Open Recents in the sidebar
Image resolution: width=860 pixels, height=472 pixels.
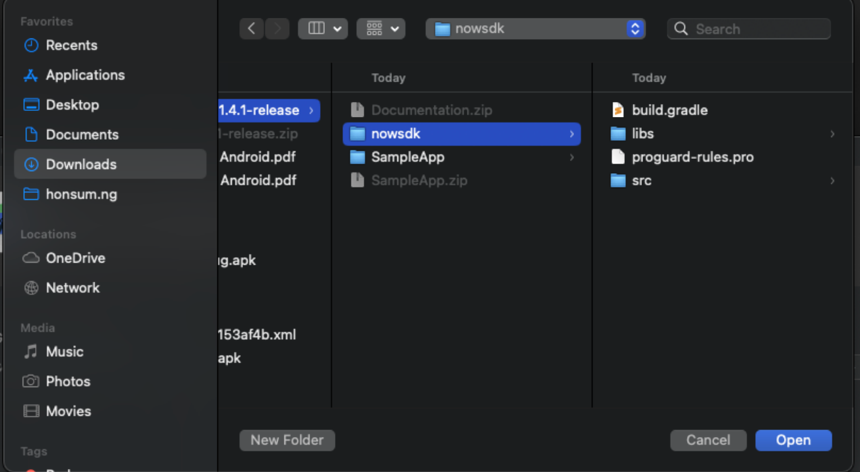pos(110,46)
